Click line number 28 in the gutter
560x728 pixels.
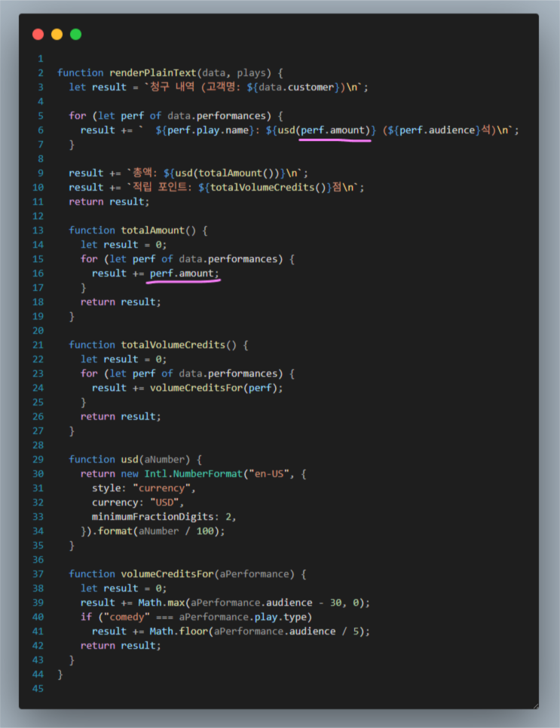coord(38,445)
